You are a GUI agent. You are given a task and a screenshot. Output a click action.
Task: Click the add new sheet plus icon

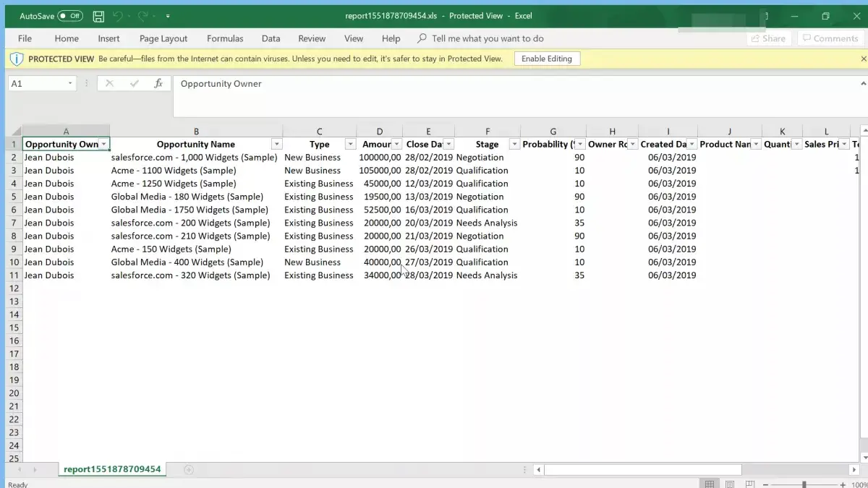pos(189,470)
